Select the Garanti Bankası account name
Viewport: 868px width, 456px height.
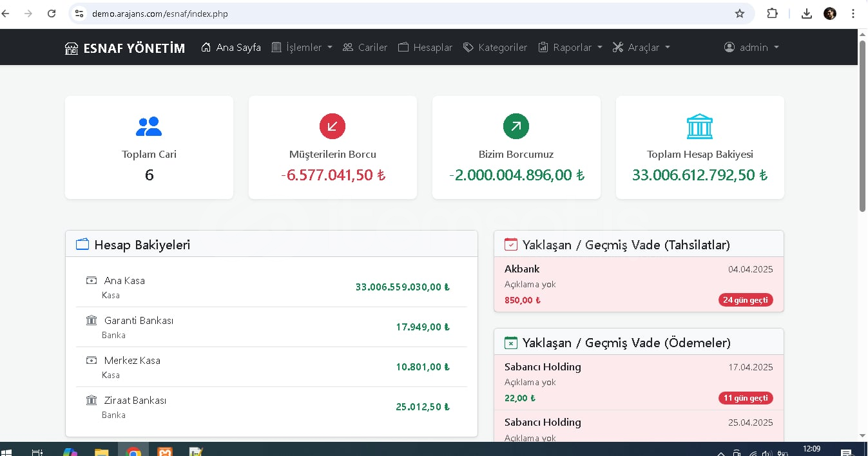[139, 321]
